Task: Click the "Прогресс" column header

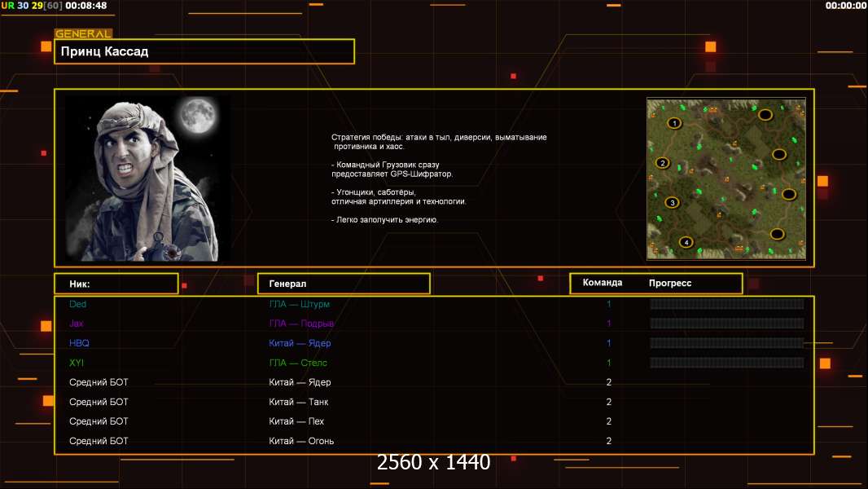Action: coord(670,283)
